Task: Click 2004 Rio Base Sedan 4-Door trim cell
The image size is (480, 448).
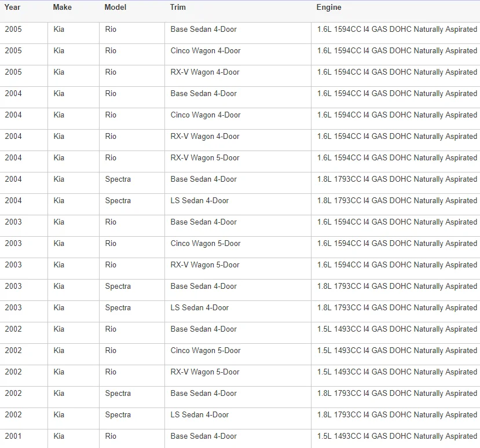Action: click(238, 97)
